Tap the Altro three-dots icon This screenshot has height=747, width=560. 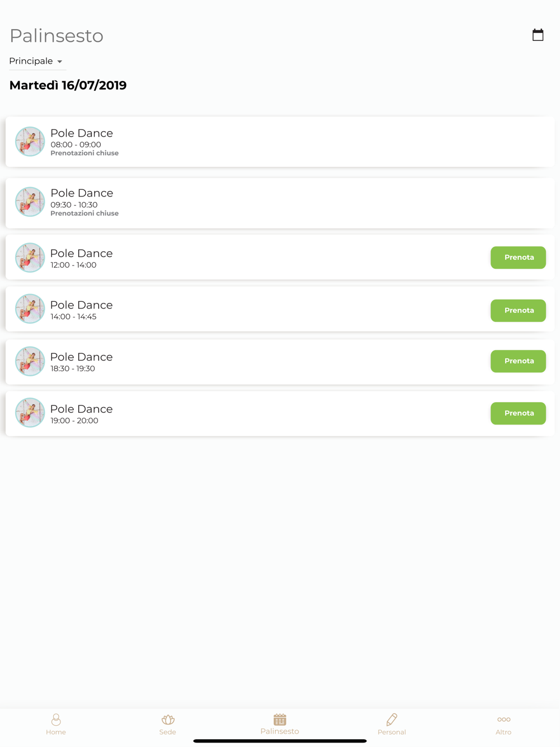click(503, 720)
